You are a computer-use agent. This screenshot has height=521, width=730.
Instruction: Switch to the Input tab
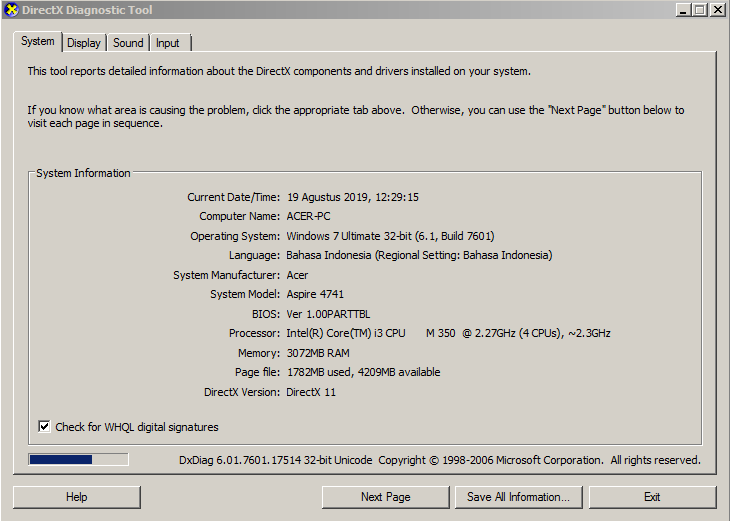[x=168, y=43]
